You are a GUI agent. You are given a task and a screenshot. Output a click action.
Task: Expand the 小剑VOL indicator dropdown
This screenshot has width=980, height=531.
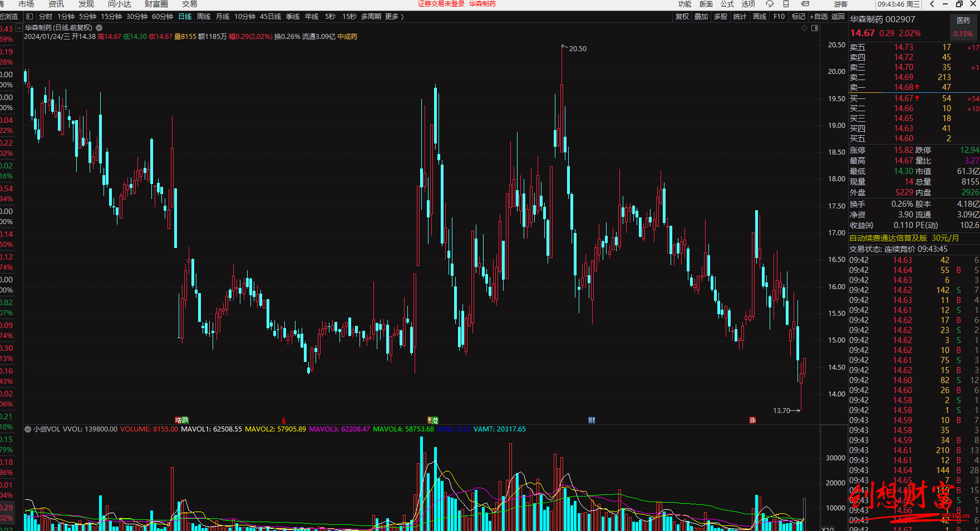tap(27, 429)
